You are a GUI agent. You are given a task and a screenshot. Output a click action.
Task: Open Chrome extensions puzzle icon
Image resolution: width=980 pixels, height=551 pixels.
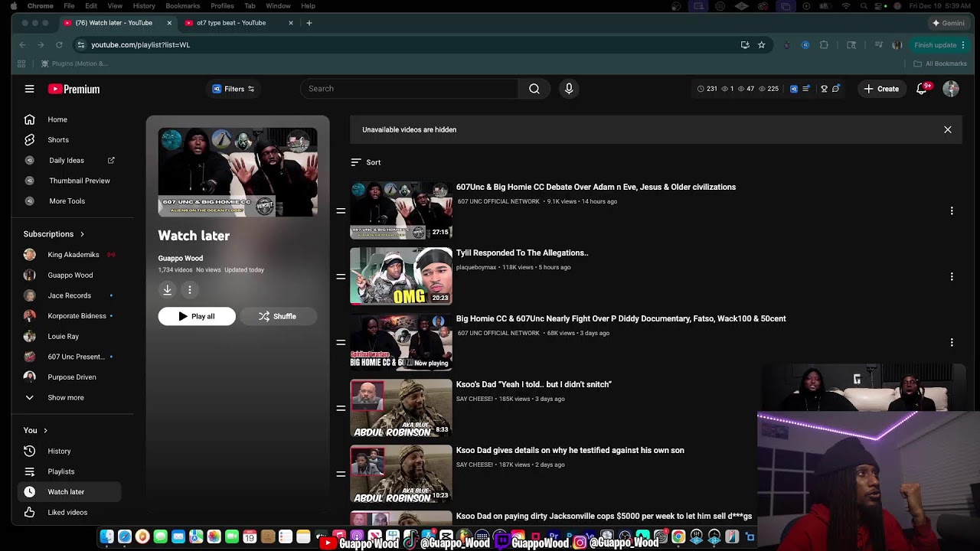pos(824,45)
